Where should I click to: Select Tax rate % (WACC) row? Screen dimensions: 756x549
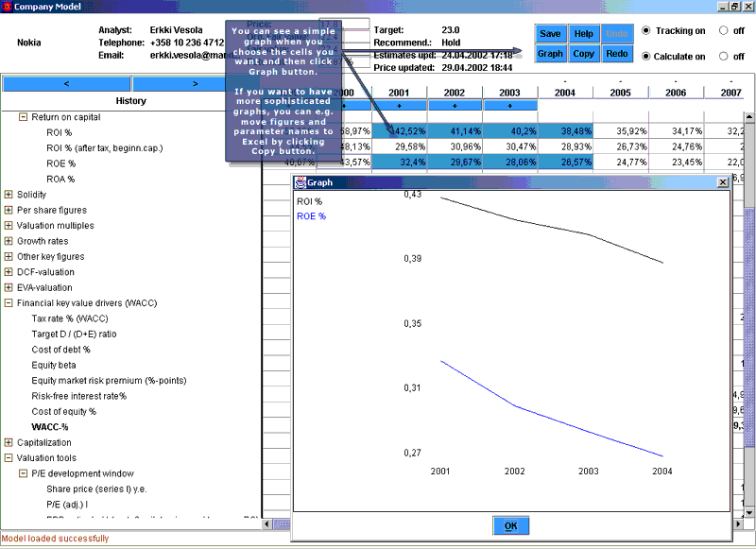coord(69,318)
